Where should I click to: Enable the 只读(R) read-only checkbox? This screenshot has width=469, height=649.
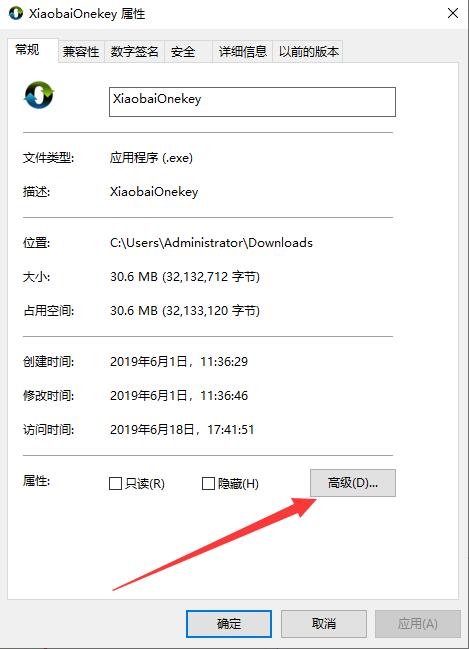point(115,483)
